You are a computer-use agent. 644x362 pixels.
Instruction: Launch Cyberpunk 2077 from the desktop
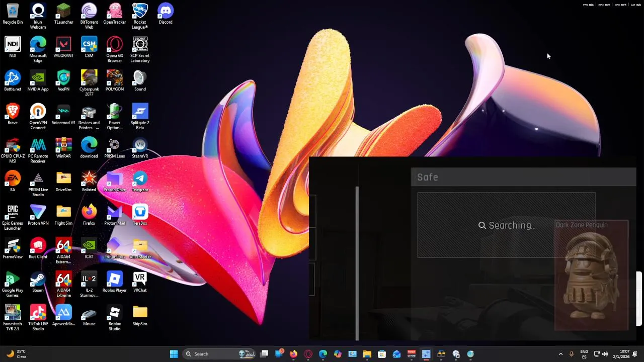click(x=89, y=83)
